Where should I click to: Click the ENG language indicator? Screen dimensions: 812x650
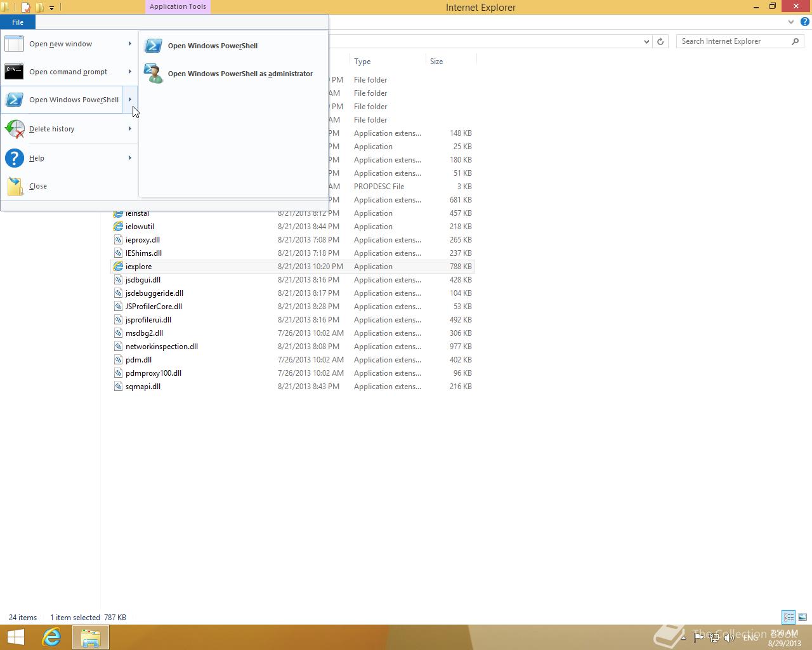point(750,637)
